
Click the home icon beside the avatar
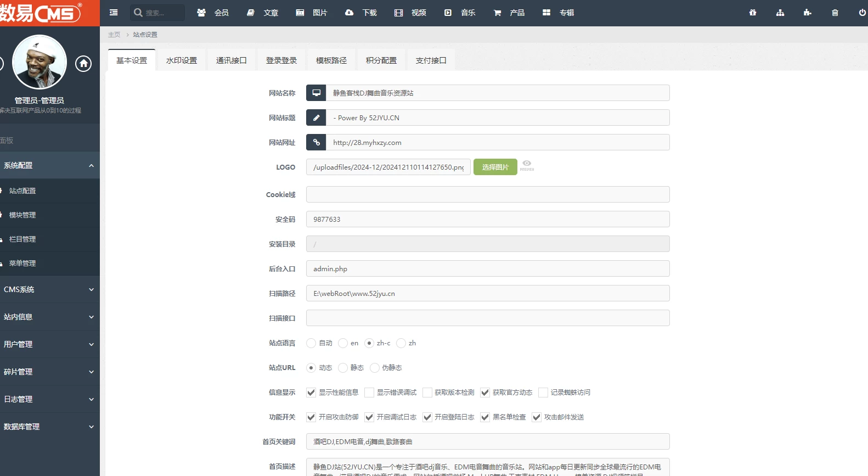point(83,64)
